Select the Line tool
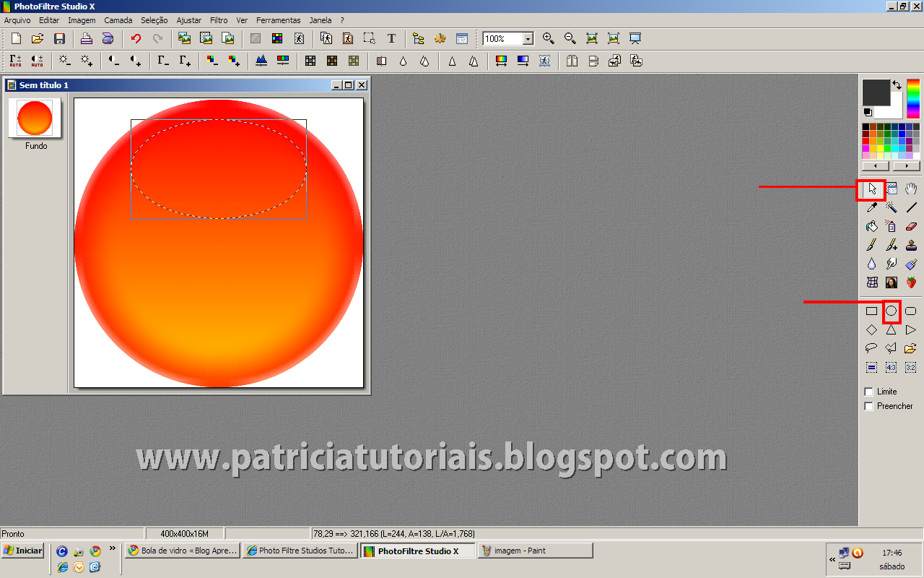The width and height of the screenshot is (924, 578). pos(911,207)
